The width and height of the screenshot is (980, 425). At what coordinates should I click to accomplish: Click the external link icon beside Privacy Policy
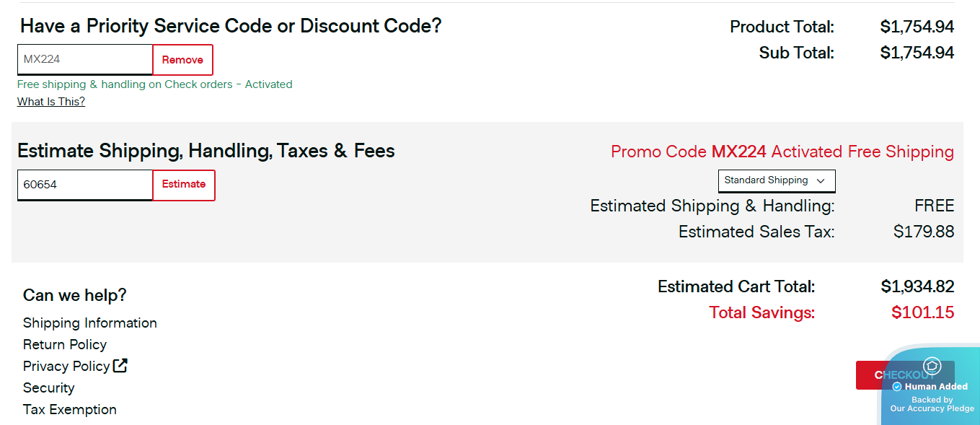click(x=120, y=366)
